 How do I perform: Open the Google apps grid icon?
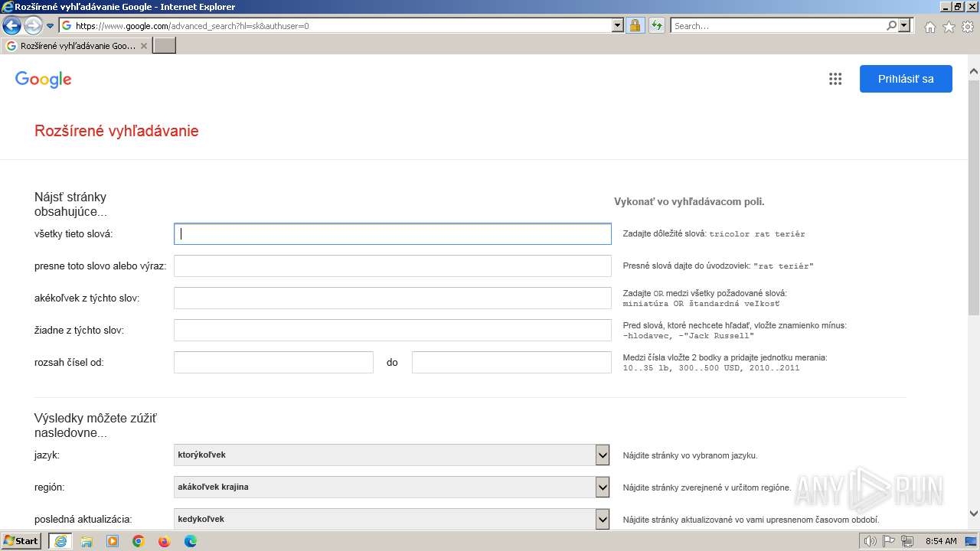tap(835, 79)
